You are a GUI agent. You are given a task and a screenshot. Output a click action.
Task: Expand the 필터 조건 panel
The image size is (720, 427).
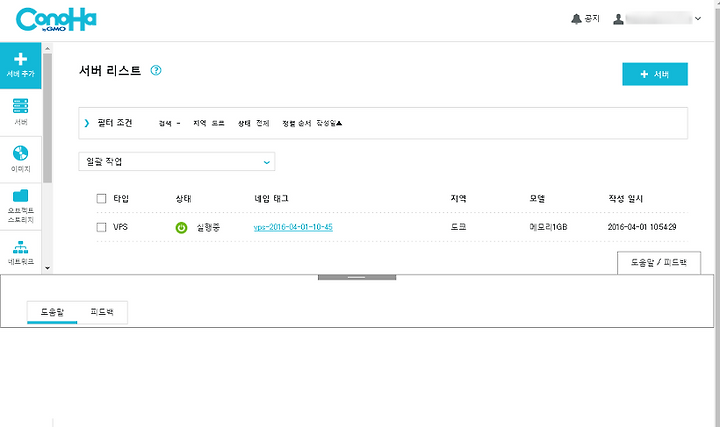(x=87, y=123)
